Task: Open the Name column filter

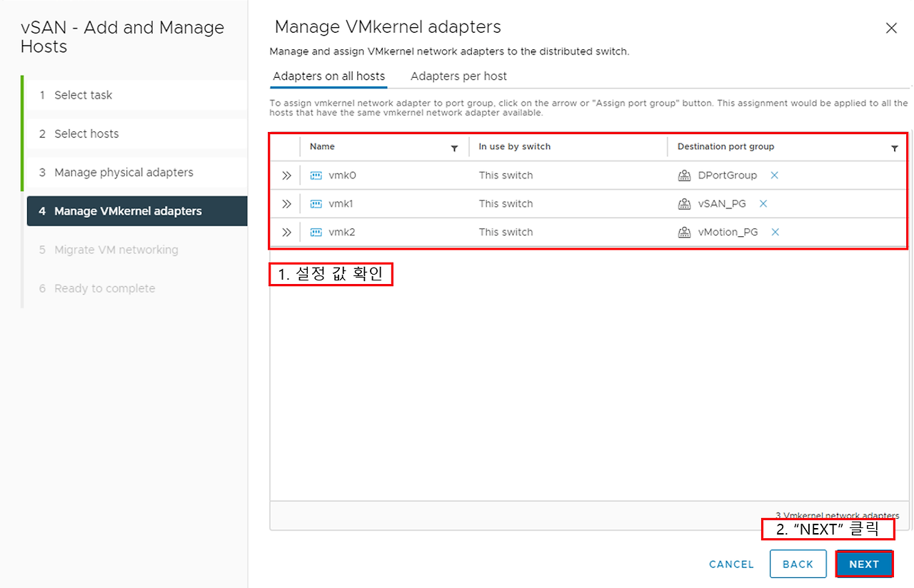Action: coord(454,148)
